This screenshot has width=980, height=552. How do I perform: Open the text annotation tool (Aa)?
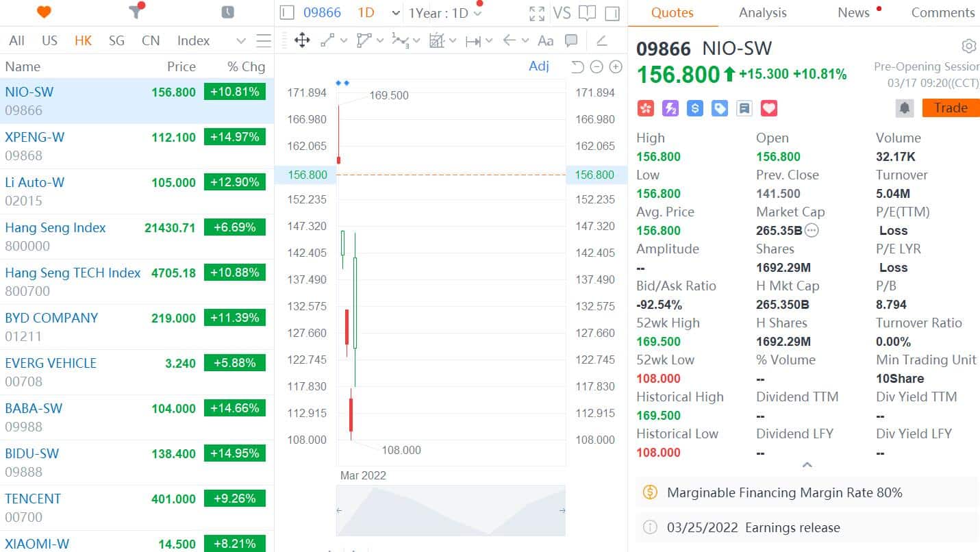coord(545,40)
